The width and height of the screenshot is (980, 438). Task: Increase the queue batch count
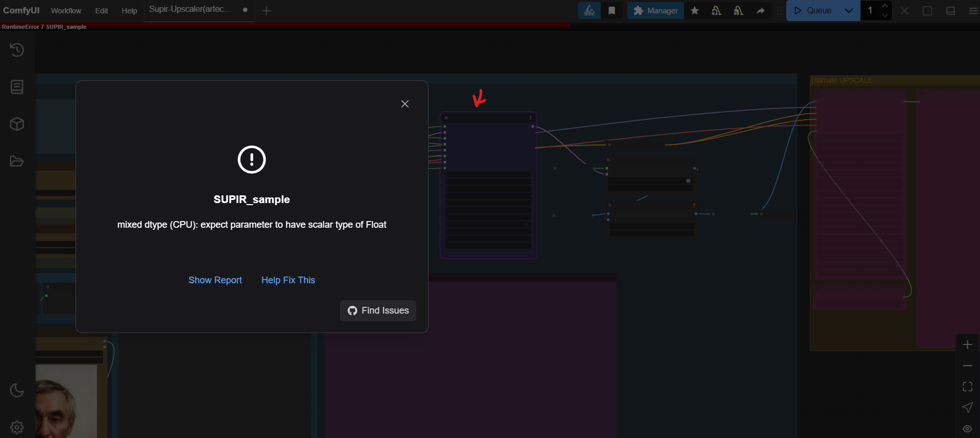pyautogui.click(x=884, y=6)
